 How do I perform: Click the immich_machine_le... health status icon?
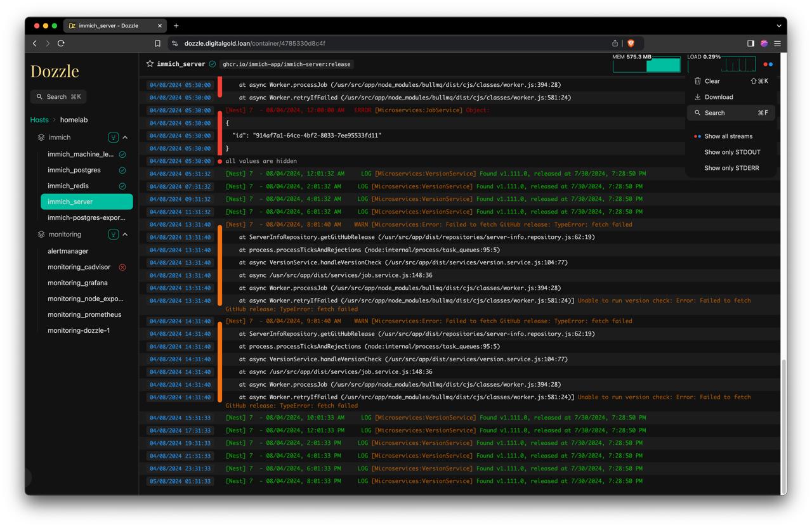(x=122, y=154)
